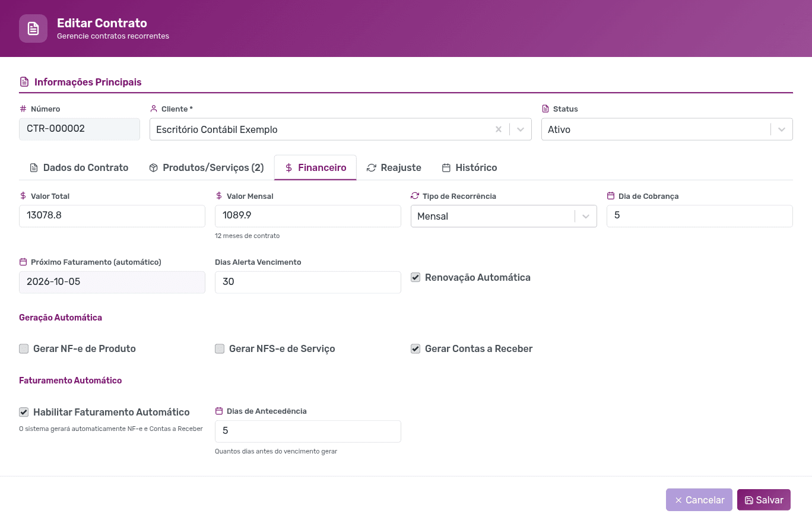Viewport: 812px width, 520px height.
Task: Click the Cancelar button
Action: [x=699, y=500]
